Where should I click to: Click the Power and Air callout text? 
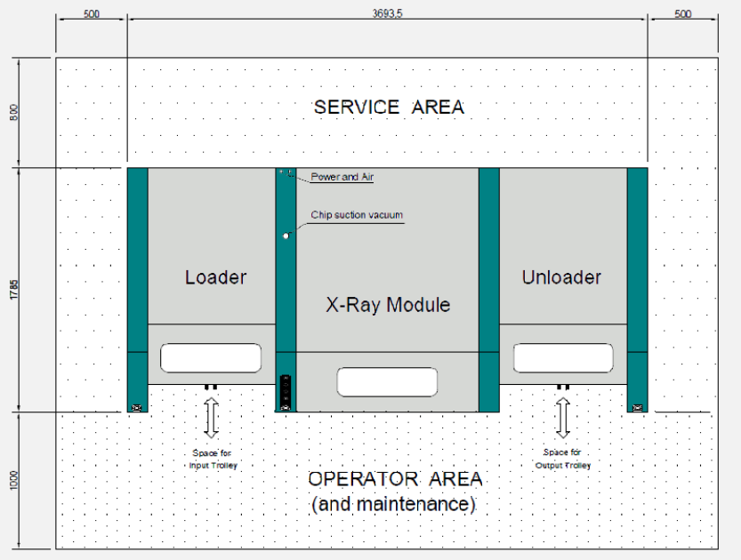[342, 177]
